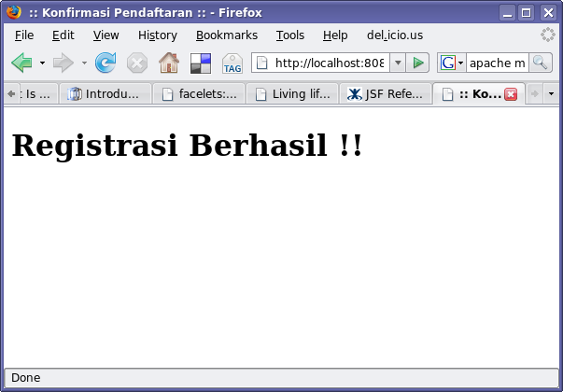Screen dimensions: 563x392
Task: Reload the current page
Action: pos(106,63)
